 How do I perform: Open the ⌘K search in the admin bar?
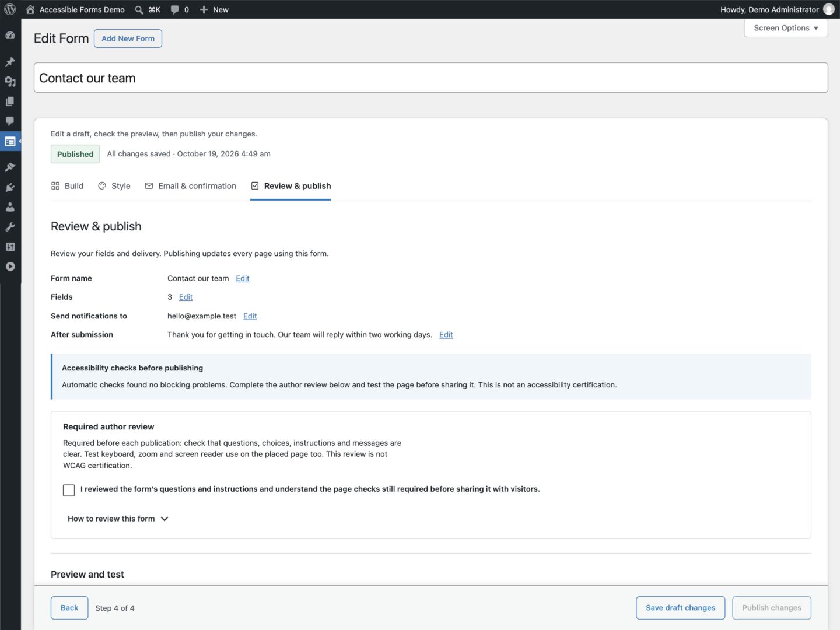(x=148, y=9)
